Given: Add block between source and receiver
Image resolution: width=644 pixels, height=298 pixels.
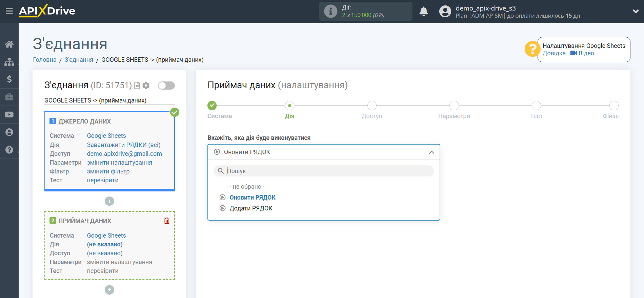Looking at the screenshot, I should (x=109, y=201).
